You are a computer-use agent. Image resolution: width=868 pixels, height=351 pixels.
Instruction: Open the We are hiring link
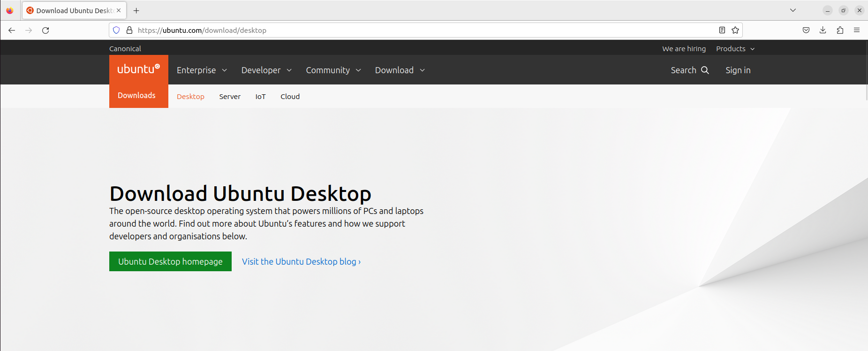point(684,49)
